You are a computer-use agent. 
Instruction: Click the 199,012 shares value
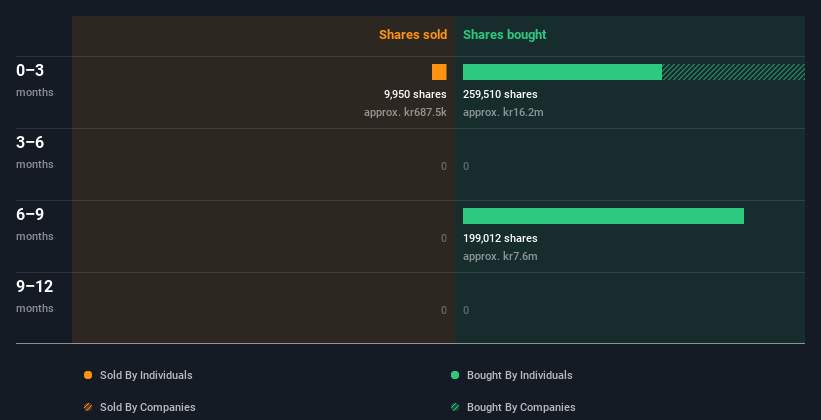tap(500, 238)
